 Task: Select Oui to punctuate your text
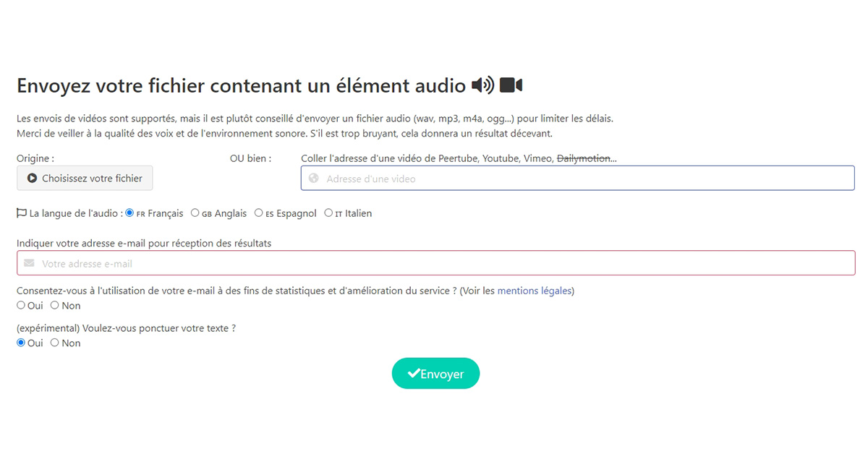click(x=21, y=343)
